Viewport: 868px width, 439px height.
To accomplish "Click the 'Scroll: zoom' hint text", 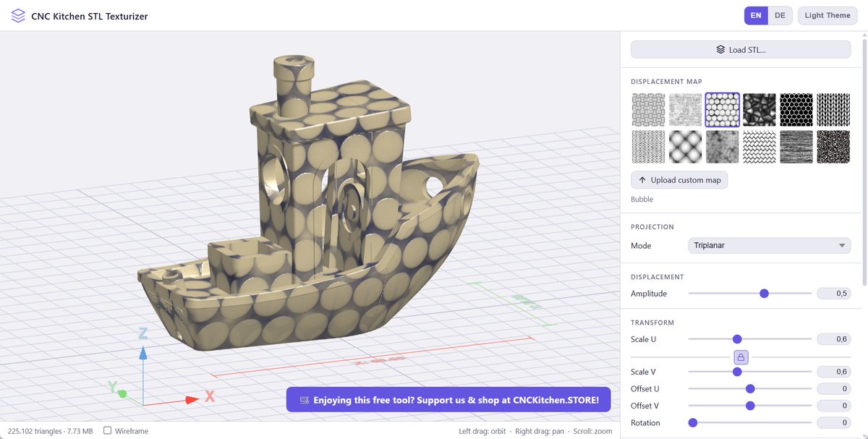I will coord(592,431).
